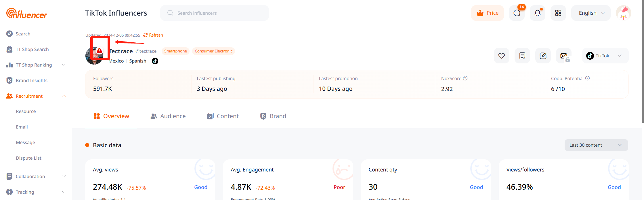Viewport: 644px width, 200px height.
Task: Click the red warning alert icon
Action: point(100,50)
